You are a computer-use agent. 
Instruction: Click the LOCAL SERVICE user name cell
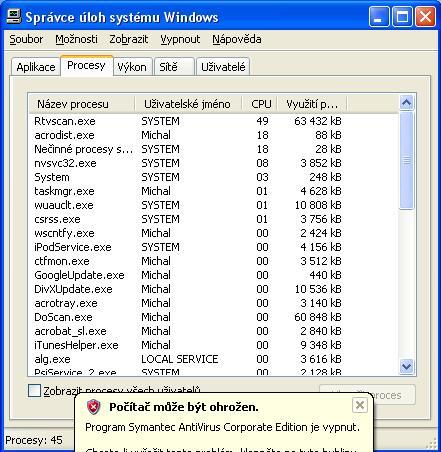180,359
